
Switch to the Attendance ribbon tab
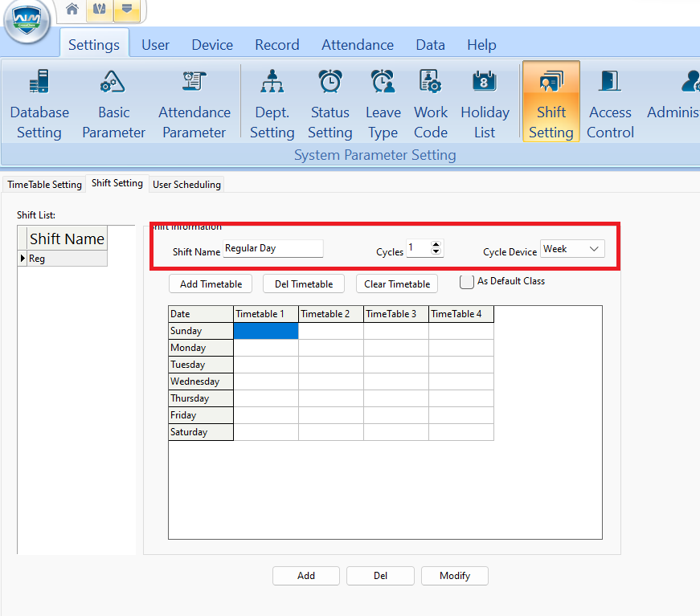358,45
